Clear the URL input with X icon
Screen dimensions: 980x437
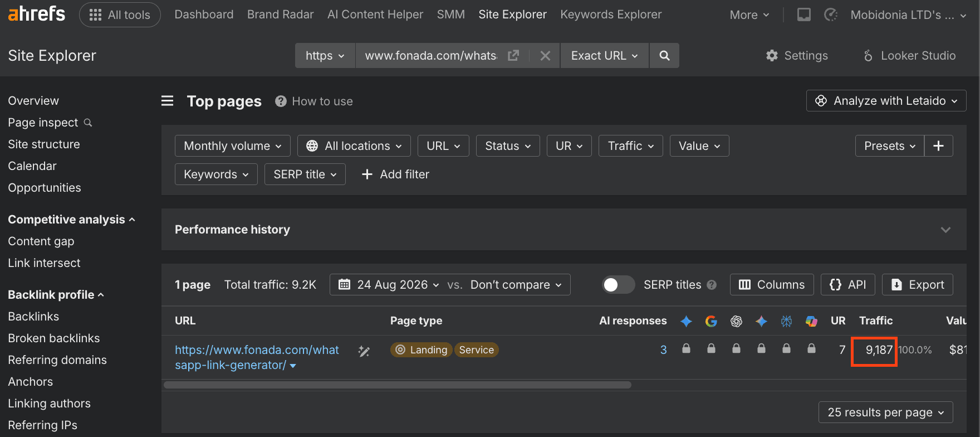pos(545,56)
